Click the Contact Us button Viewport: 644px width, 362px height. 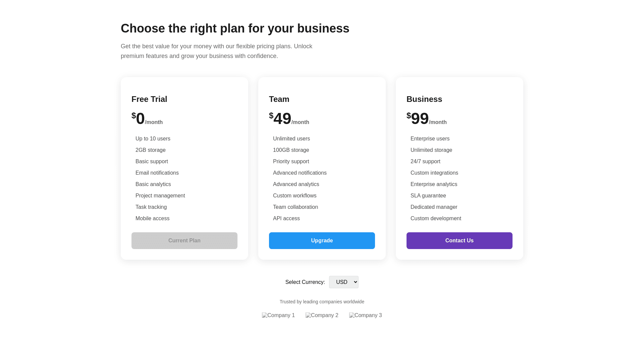[x=459, y=241]
